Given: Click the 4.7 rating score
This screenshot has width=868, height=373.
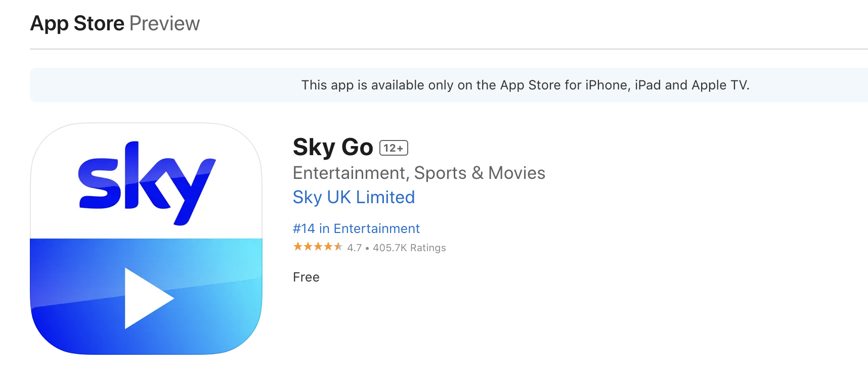Looking at the screenshot, I should point(355,248).
